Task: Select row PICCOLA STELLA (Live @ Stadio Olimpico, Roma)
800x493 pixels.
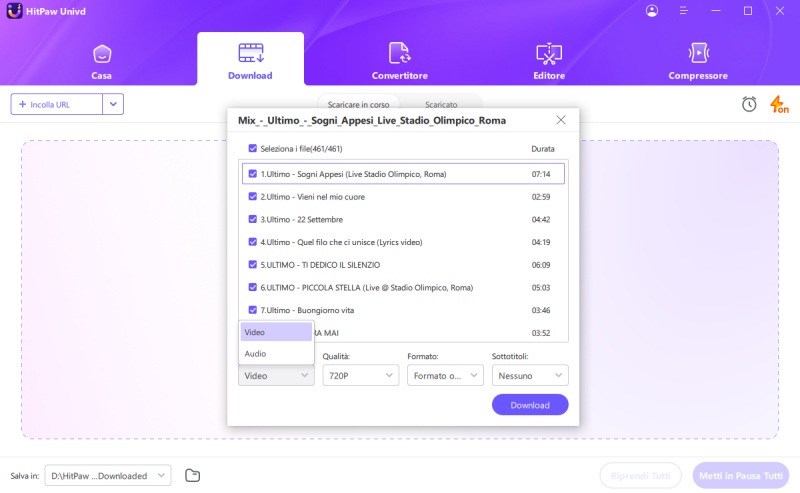Action: pos(403,287)
